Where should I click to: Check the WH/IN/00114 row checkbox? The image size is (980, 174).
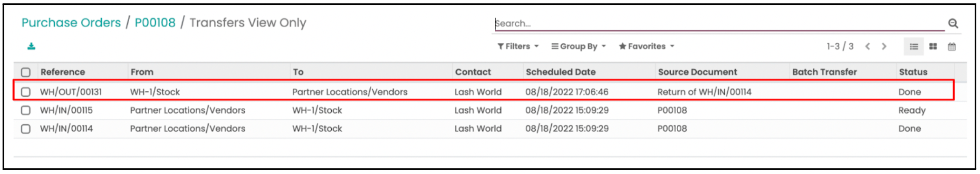pos(26,129)
